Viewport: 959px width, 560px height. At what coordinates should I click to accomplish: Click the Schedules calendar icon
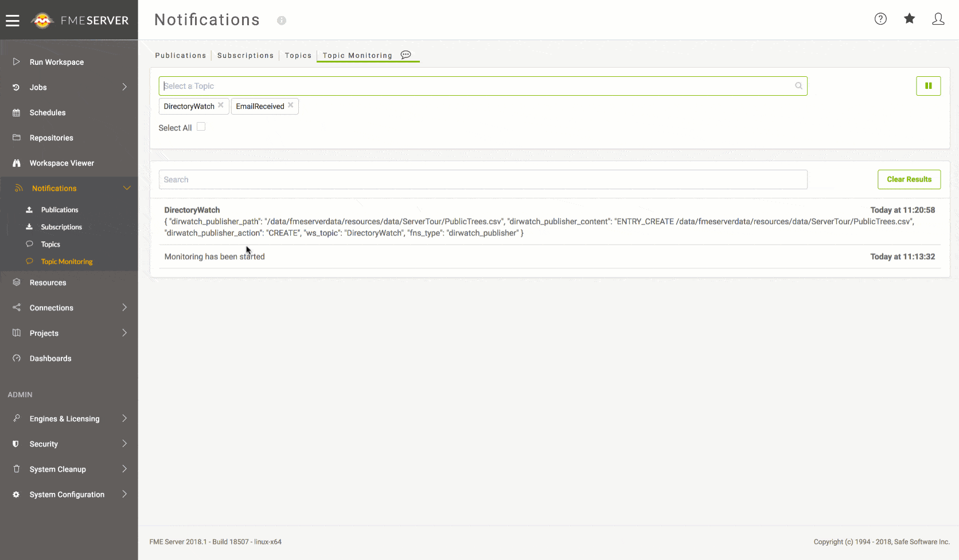pyautogui.click(x=17, y=112)
